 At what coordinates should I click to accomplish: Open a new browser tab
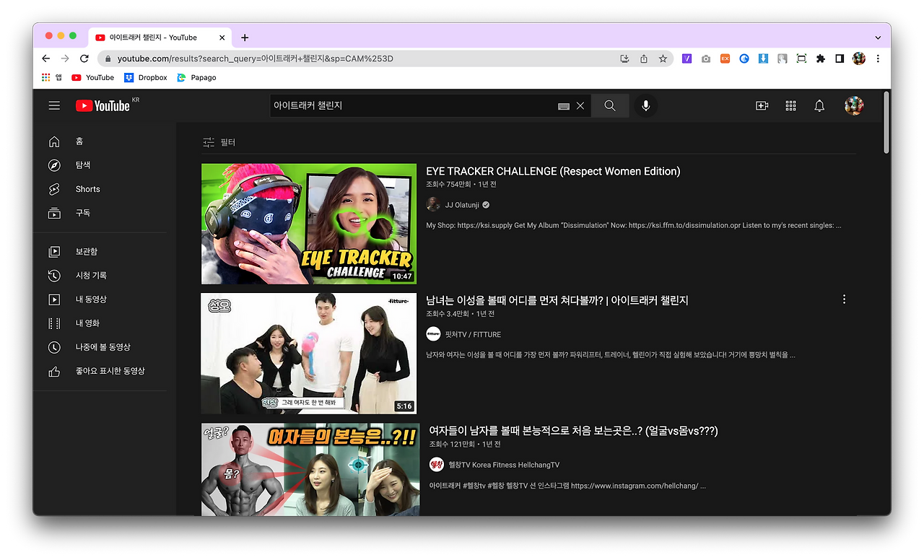pyautogui.click(x=245, y=38)
